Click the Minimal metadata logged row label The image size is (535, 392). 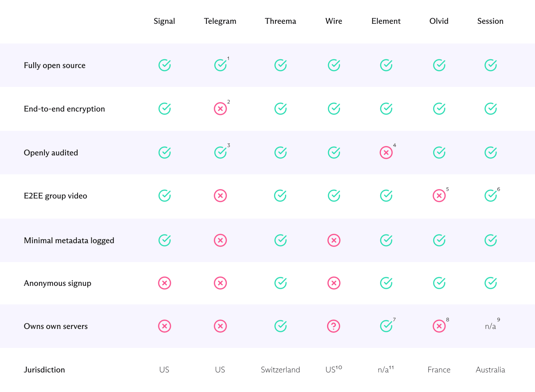[69, 240]
